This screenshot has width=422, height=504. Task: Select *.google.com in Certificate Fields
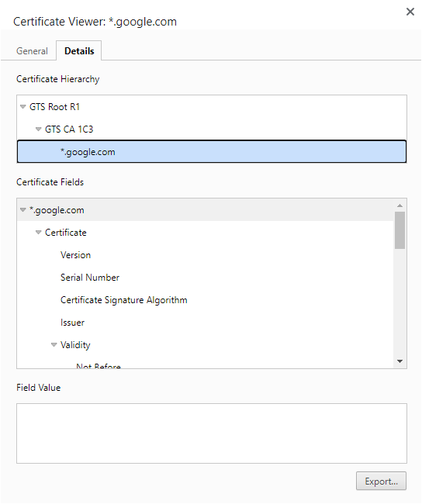(206, 210)
